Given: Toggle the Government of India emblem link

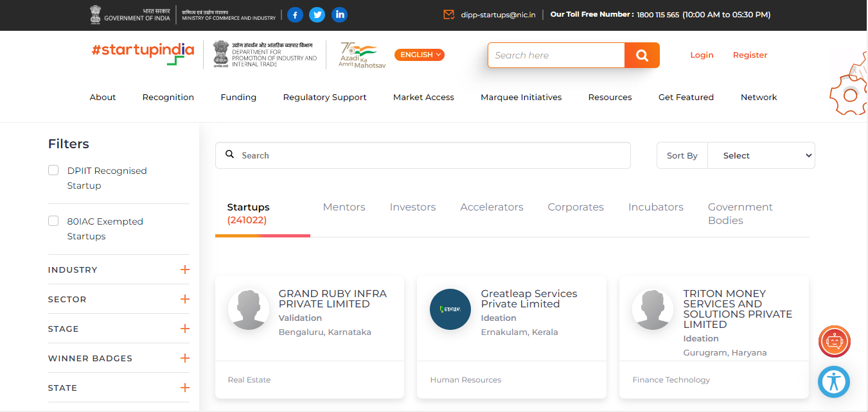Looking at the screenshot, I should 96,14.
